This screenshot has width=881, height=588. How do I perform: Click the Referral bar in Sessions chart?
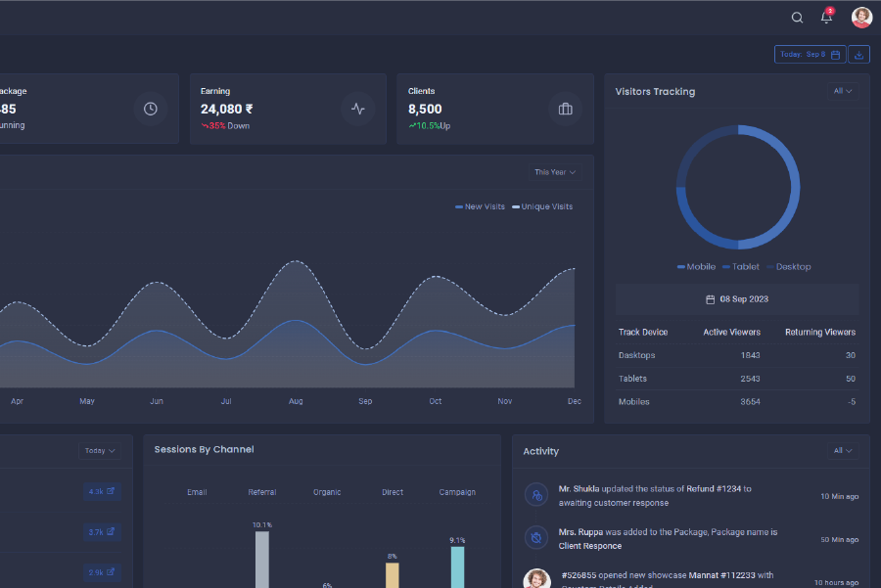[x=261, y=559]
